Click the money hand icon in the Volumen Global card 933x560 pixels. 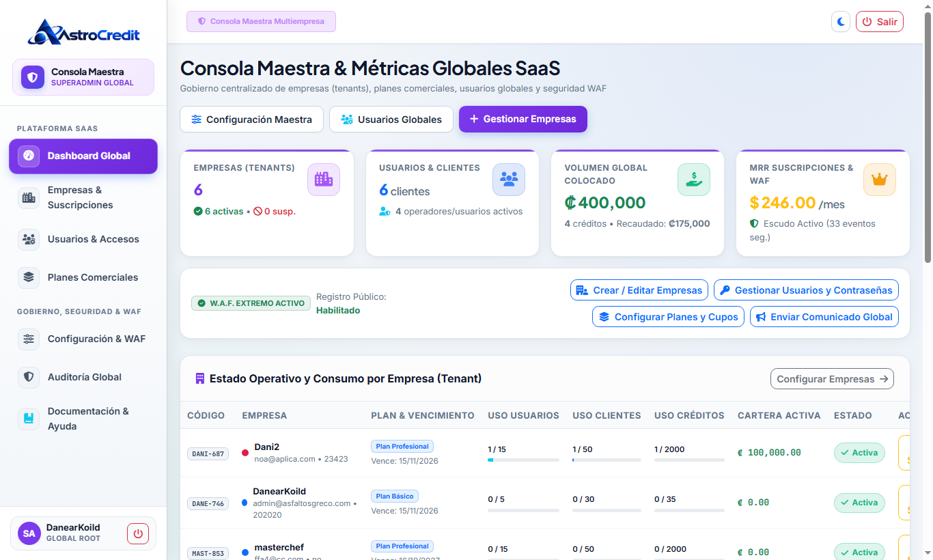click(x=694, y=180)
